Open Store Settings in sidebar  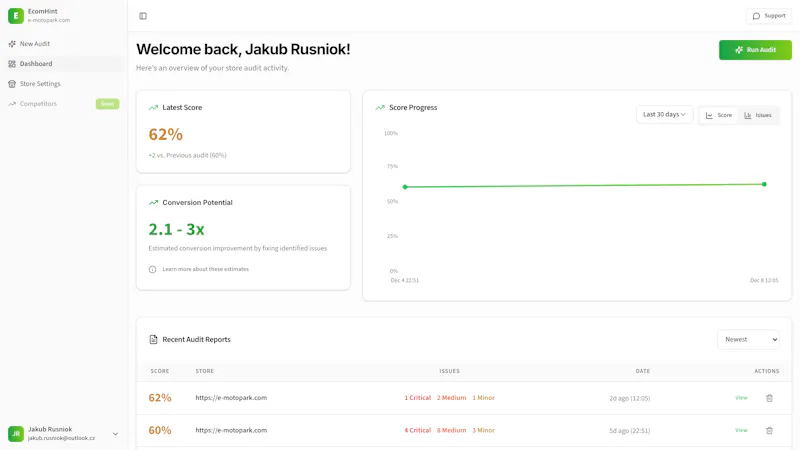click(x=63, y=84)
